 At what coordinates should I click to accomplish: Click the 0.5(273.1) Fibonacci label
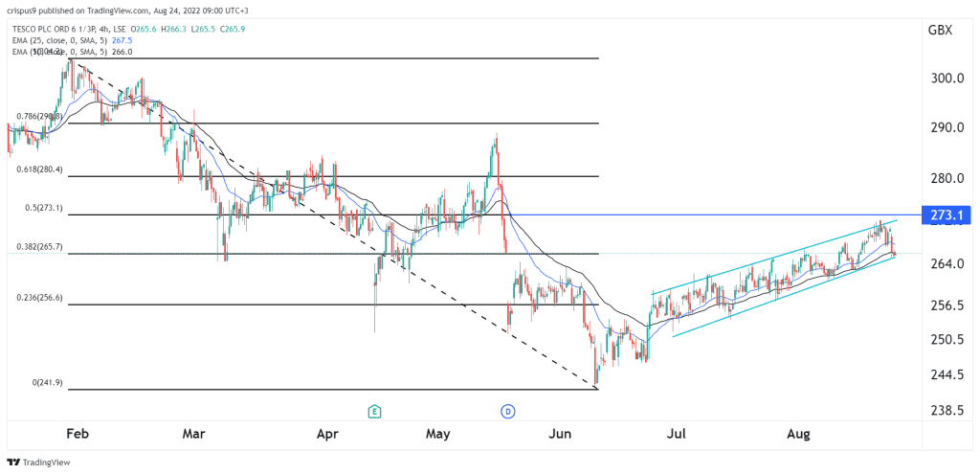click(x=42, y=208)
